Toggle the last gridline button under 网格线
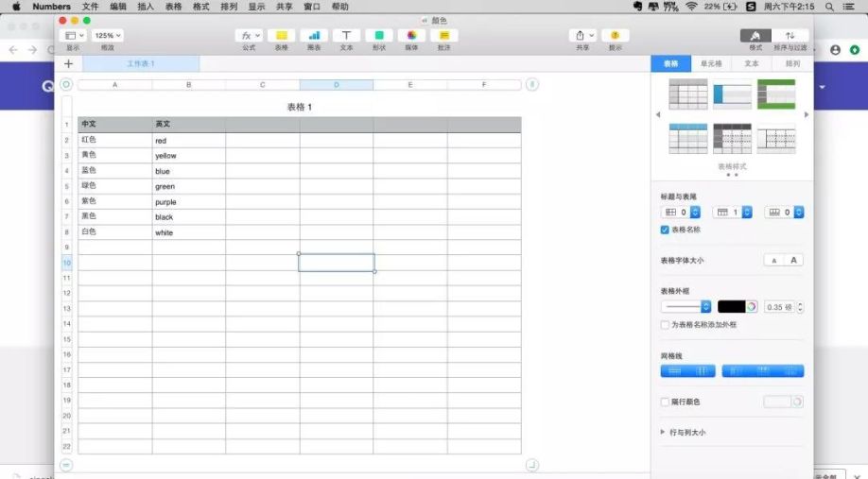The height and width of the screenshot is (479, 868). (x=790, y=371)
